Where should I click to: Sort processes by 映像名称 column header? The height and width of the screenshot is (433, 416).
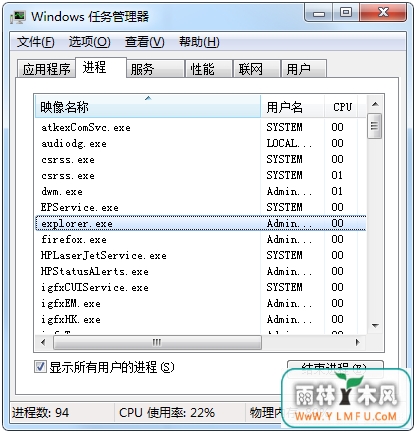(148, 107)
